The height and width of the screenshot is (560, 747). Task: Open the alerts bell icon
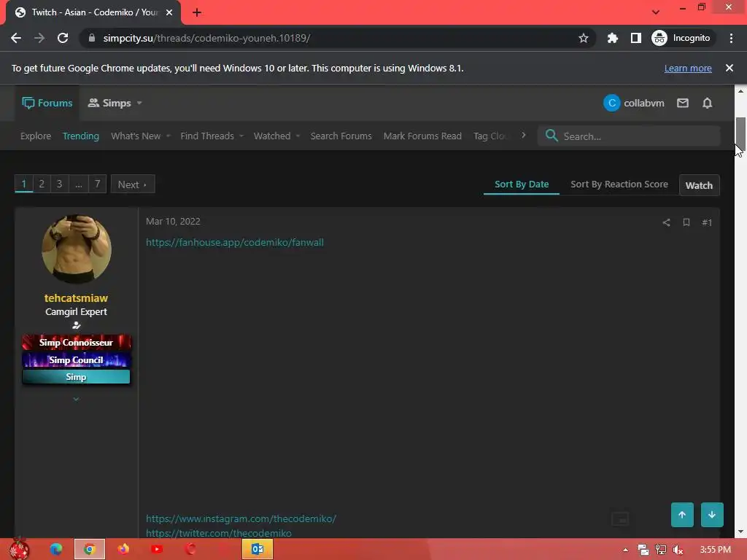coord(708,103)
